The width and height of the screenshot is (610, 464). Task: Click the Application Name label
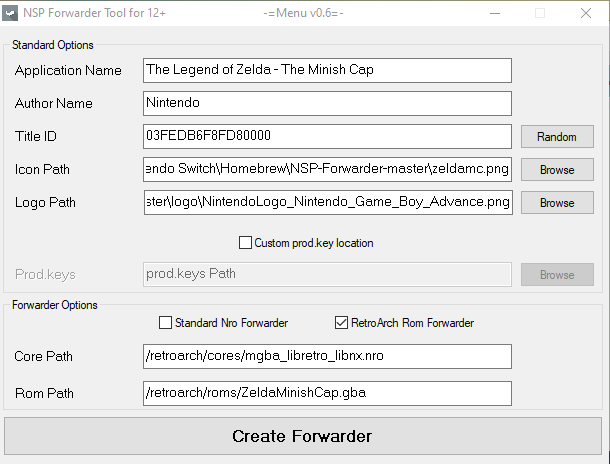click(68, 70)
